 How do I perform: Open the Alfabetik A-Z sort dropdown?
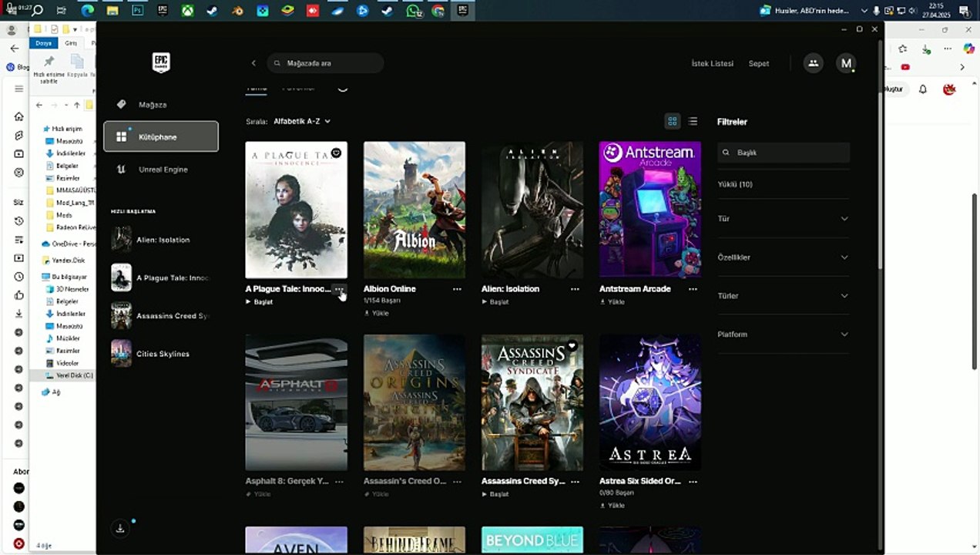(x=302, y=121)
